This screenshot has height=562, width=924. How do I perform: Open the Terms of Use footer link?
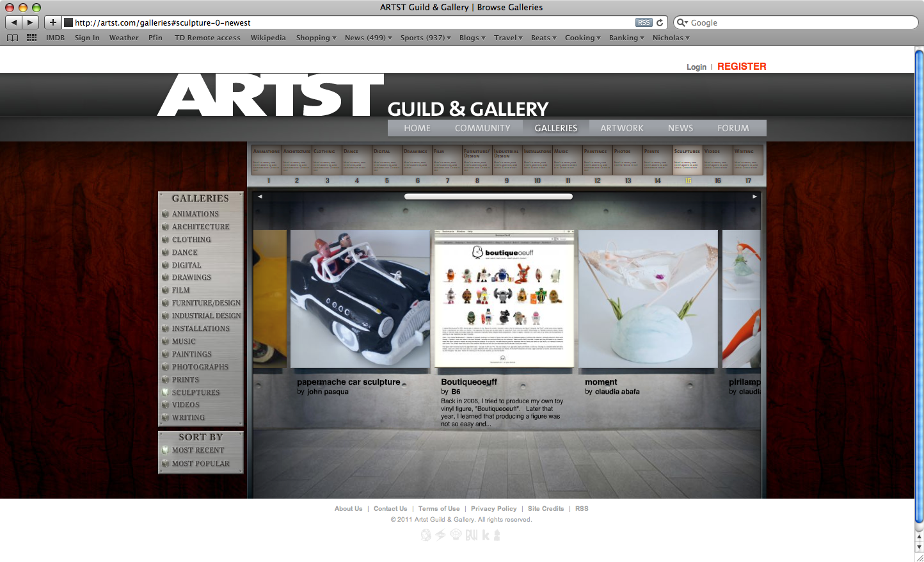(x=439, y=509)
